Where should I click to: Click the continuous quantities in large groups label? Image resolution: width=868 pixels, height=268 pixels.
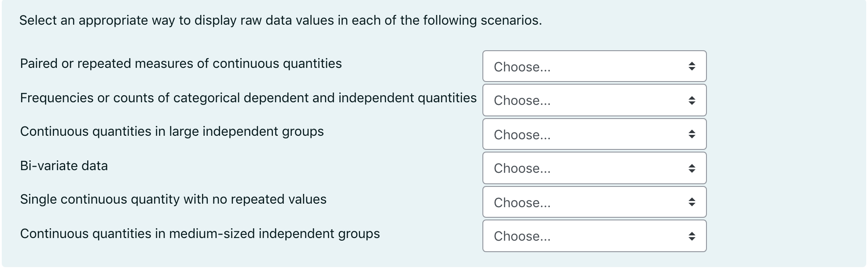172,131
